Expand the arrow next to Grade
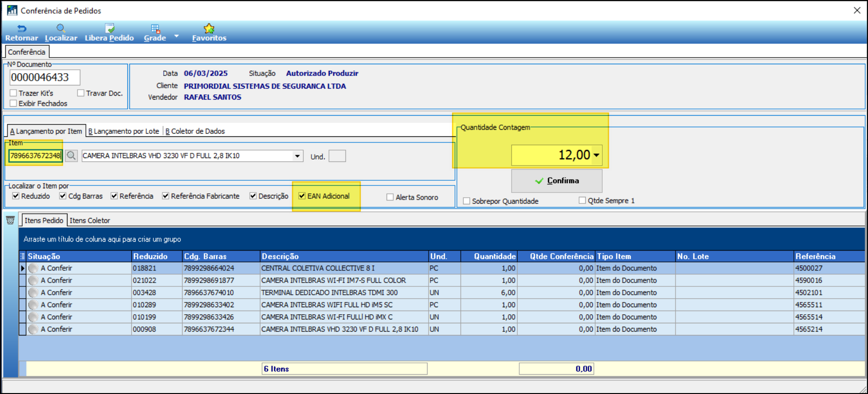The height and width of the screenshot is (394, 868). tap(177, 36)
